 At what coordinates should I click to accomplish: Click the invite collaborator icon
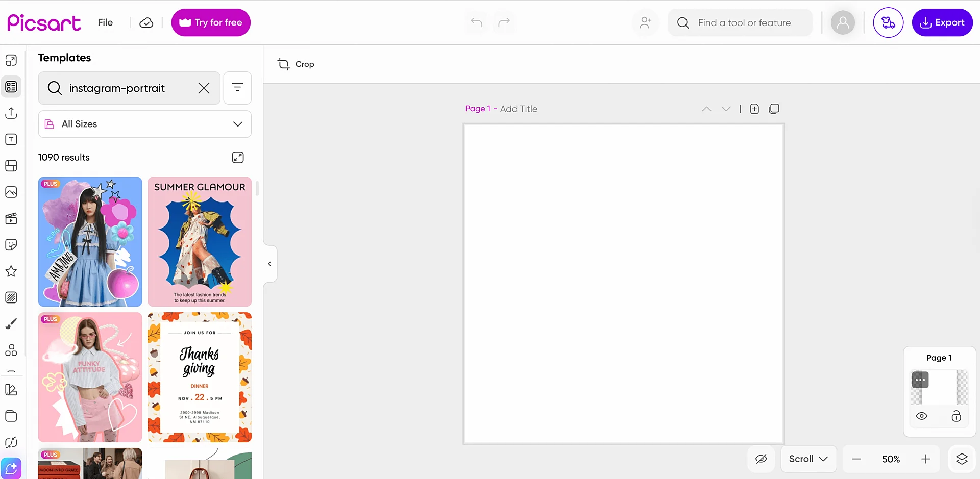pyautogui.click(x=646, y=22)
